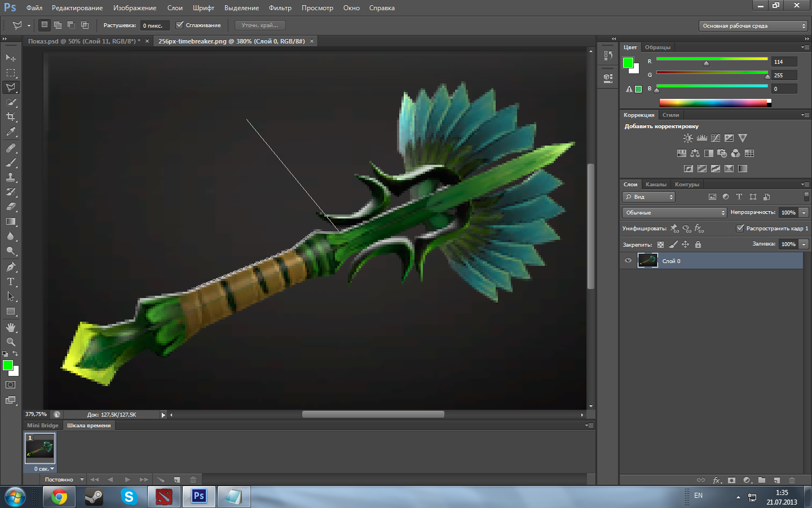The width and height of the screenshot is (812, 508).
Task: Open the Заливка fill dropdown arrow
Action: 804,244
